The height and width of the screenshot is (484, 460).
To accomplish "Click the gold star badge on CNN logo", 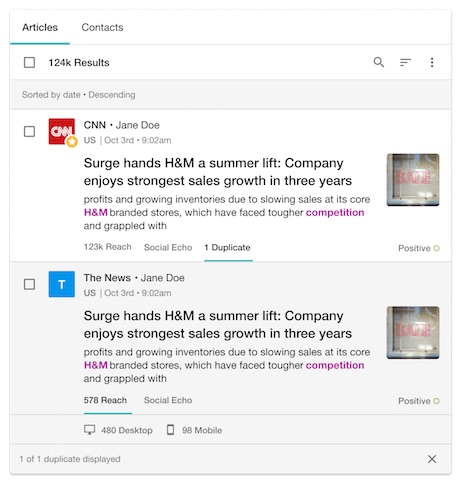I will 72,142.
